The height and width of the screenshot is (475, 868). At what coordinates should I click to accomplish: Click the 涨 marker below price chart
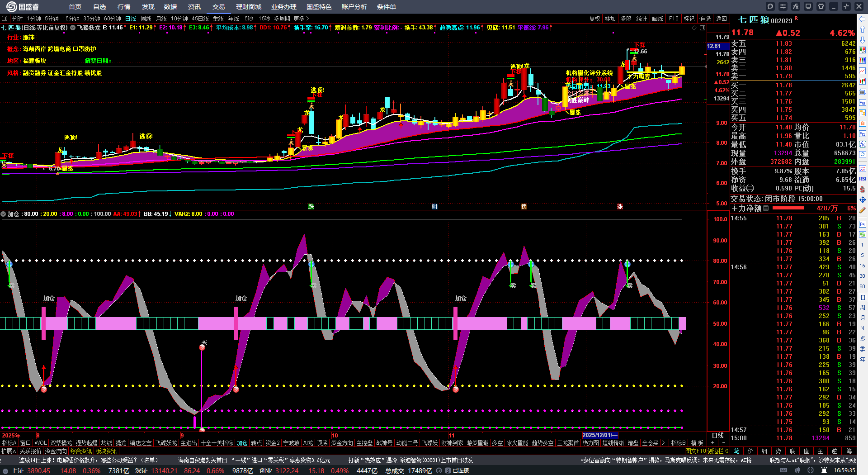click(x=620, y=207)
